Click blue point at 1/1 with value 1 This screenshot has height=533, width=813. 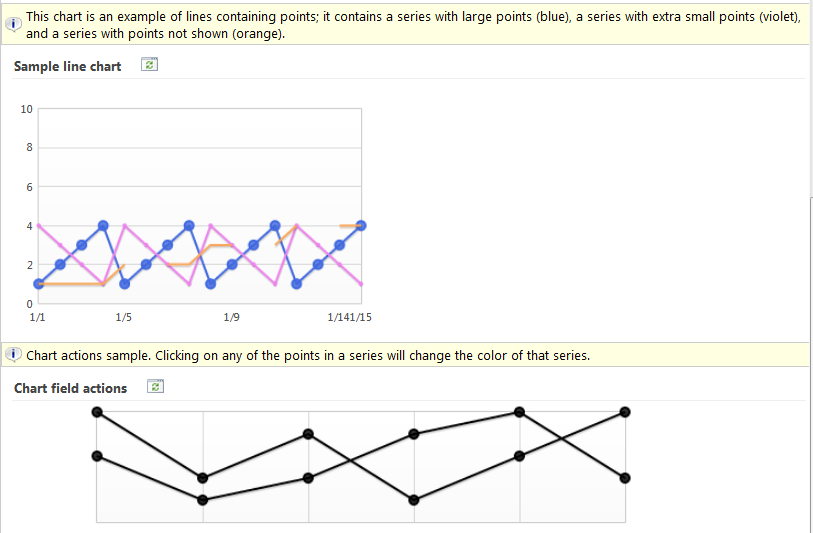coord(38,284)
